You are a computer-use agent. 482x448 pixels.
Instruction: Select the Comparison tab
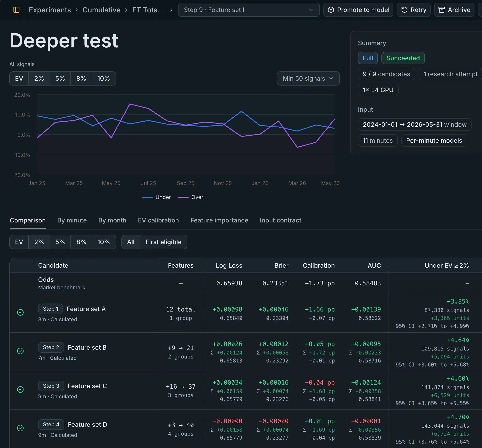[x=28, y=220]
